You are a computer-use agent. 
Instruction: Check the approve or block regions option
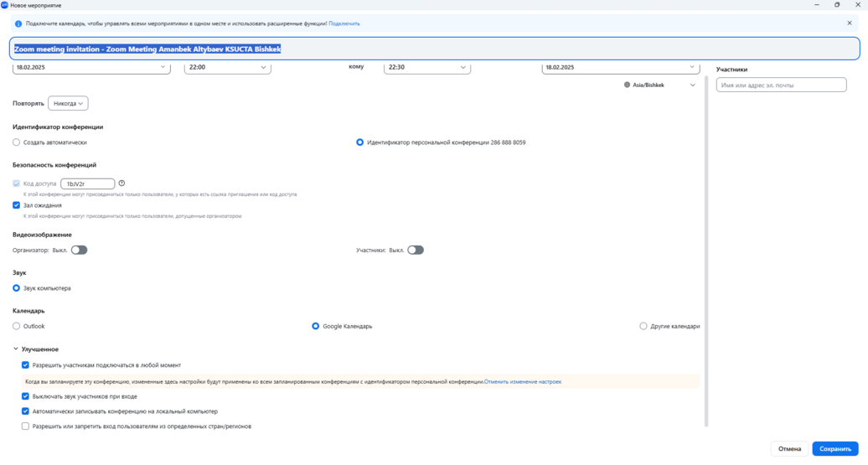(26, 426)
